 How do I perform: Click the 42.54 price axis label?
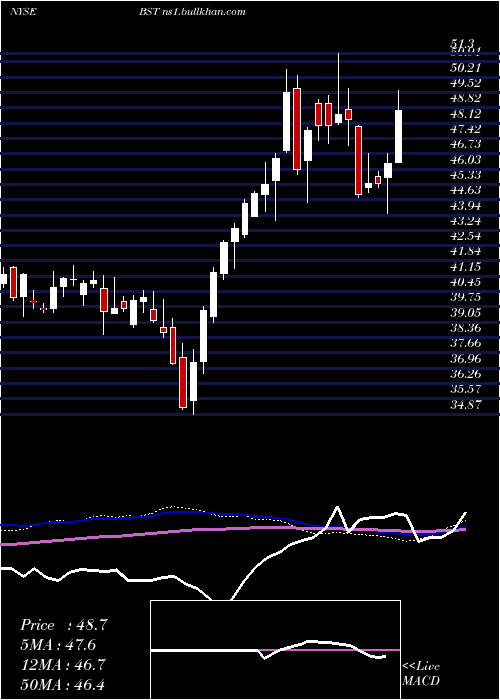466,236
